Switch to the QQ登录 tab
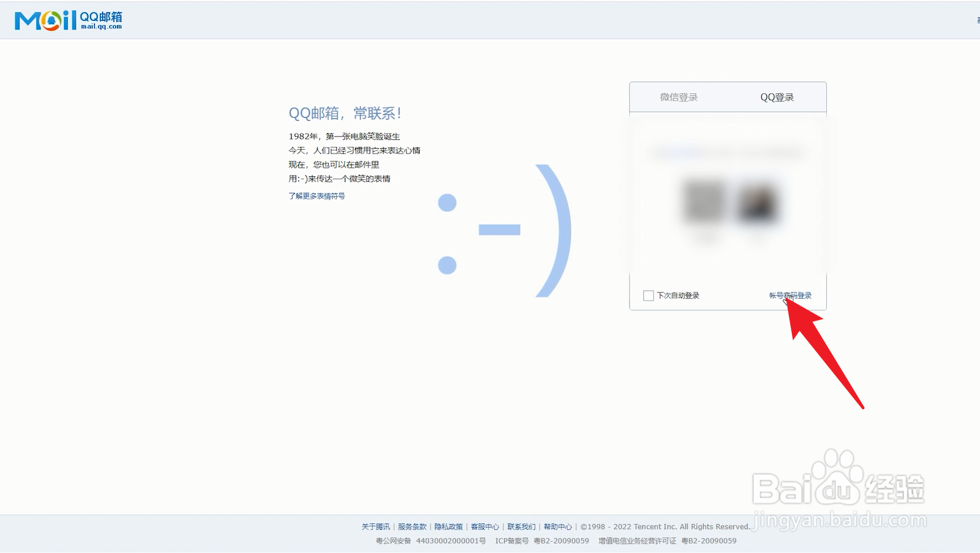The width and height of the screenshot is (980, 553). pyautogui.click(x=777, y=97)
